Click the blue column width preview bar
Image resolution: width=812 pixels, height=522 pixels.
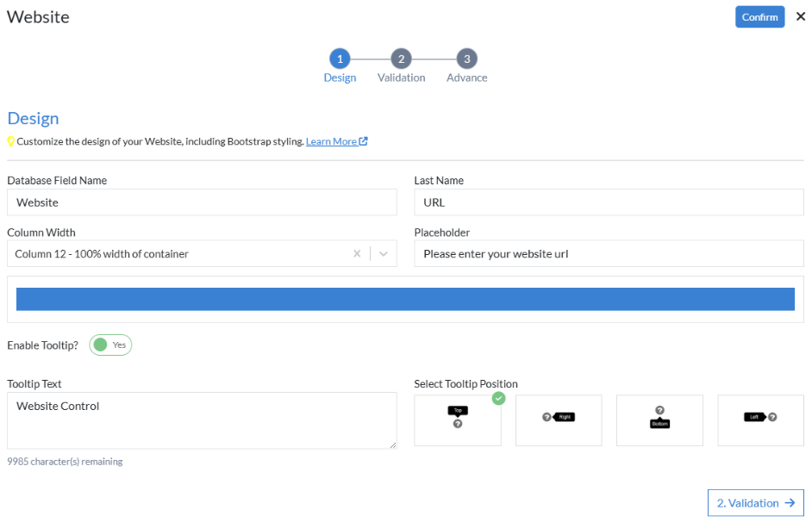(x=405, y=299)
